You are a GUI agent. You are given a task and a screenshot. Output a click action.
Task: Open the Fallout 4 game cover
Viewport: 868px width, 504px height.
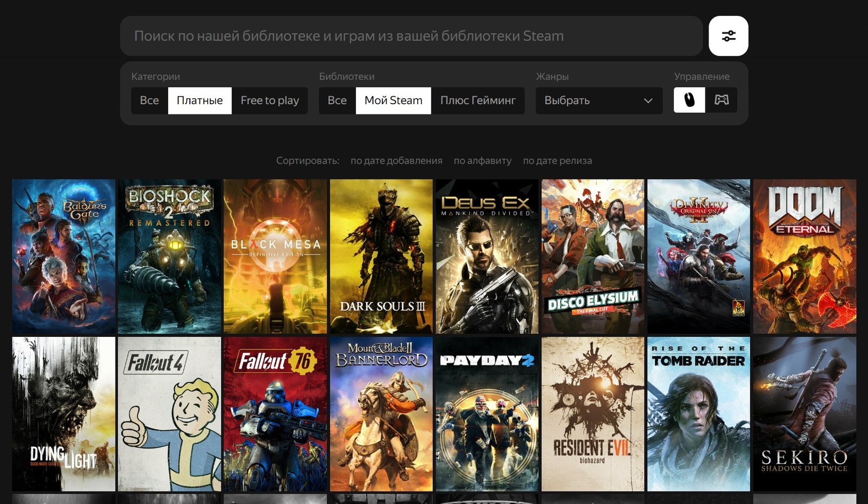click(x=169, y=414)
